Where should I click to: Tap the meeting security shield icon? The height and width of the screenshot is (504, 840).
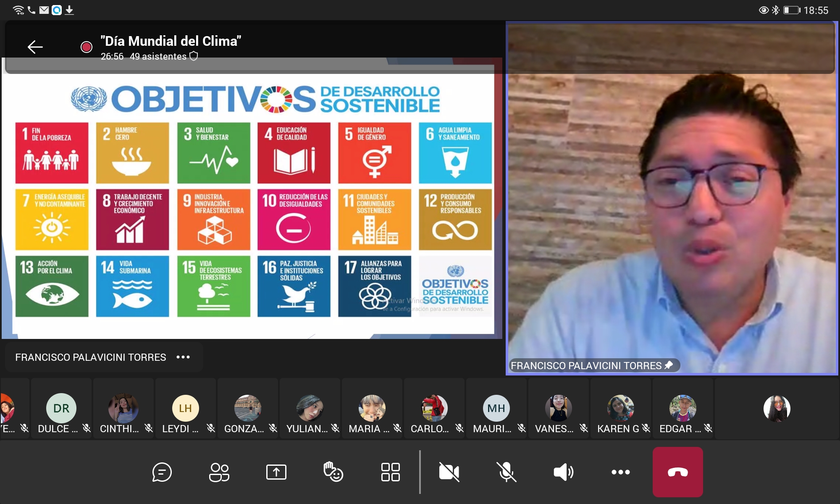tap(194, 56)
